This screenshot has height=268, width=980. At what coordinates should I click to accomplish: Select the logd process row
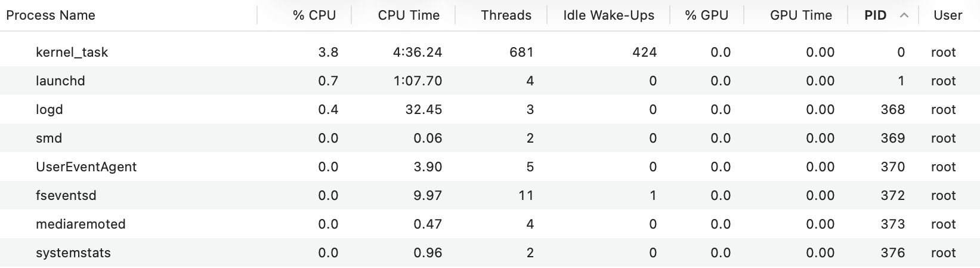tap(50, 110)
